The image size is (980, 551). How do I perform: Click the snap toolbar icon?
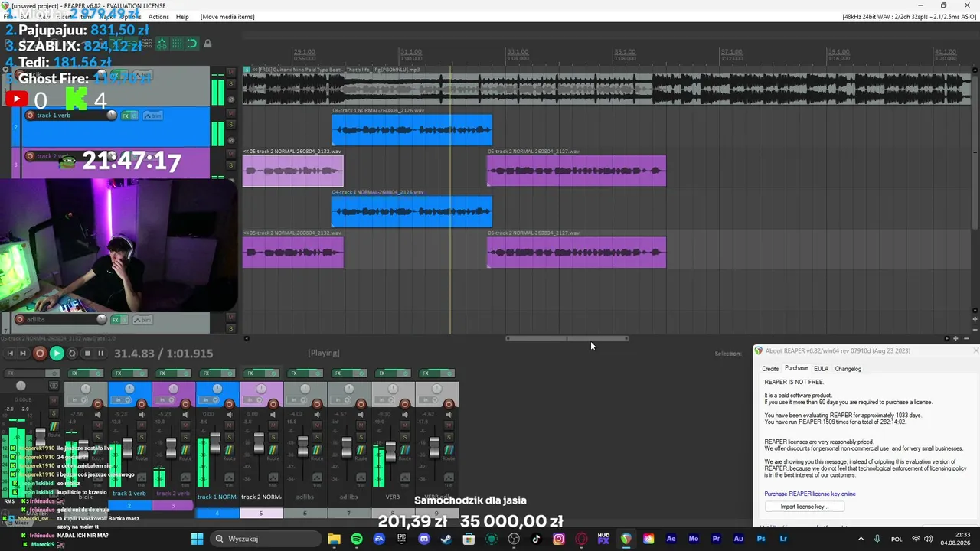pos(191,44)
